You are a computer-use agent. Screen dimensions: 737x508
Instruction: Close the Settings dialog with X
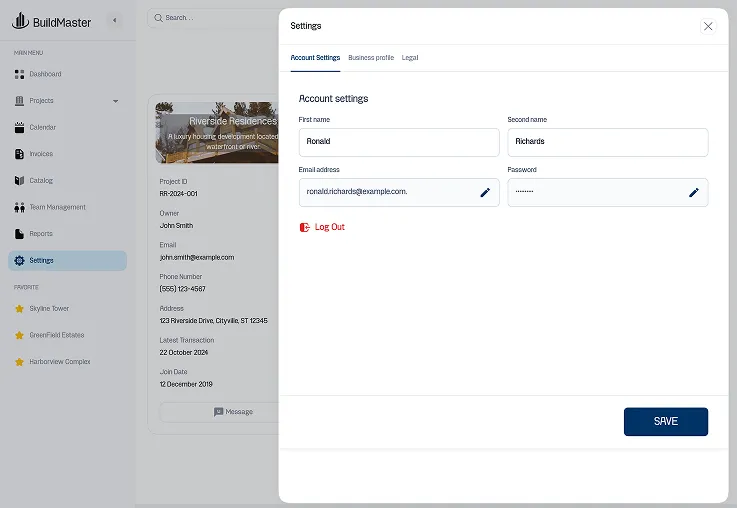tap(708, 26)
